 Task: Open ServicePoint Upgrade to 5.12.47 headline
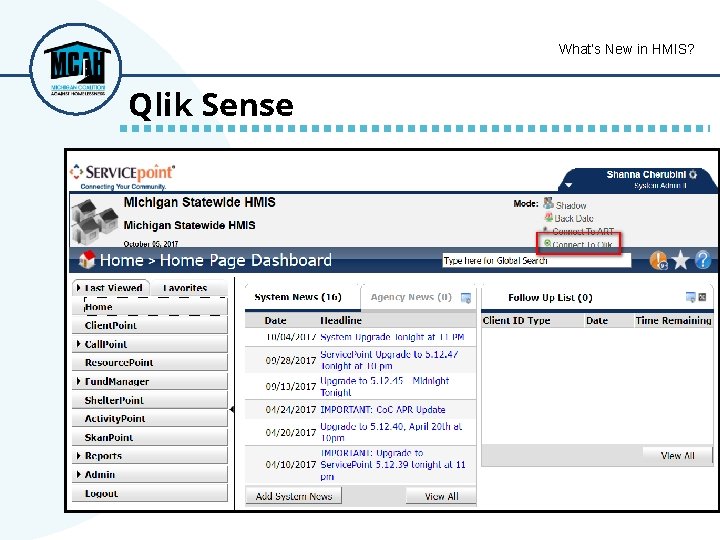click(x=389, y=360)
